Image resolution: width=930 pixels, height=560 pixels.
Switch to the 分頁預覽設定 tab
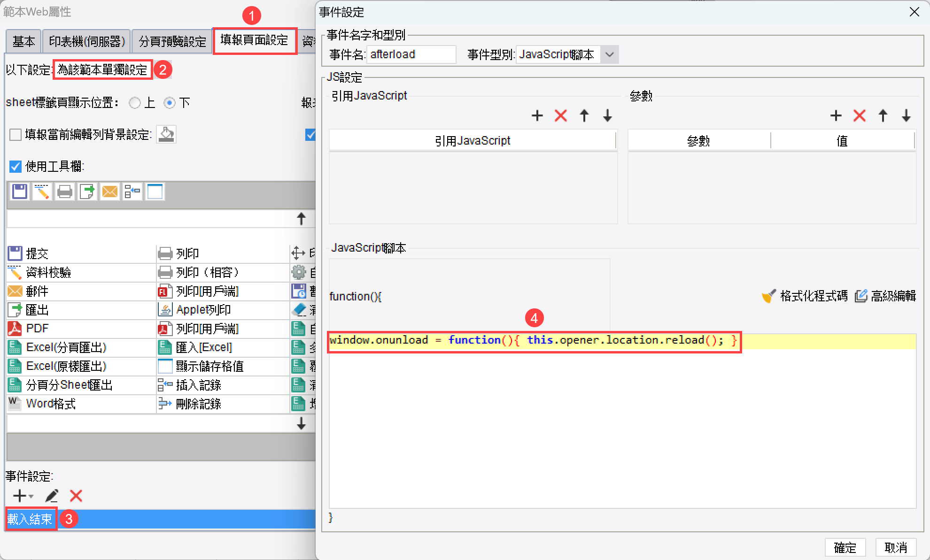pyautogui.click(x=172, y=41)
